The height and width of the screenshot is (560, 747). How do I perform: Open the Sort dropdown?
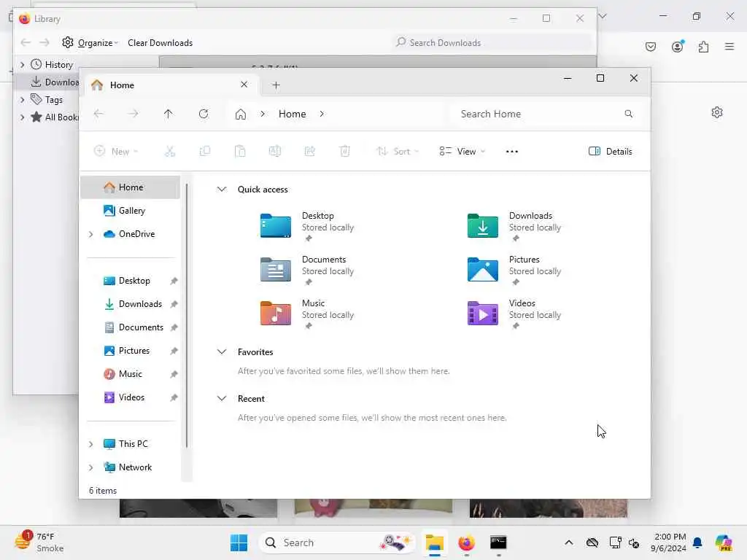tap(398, 152)
